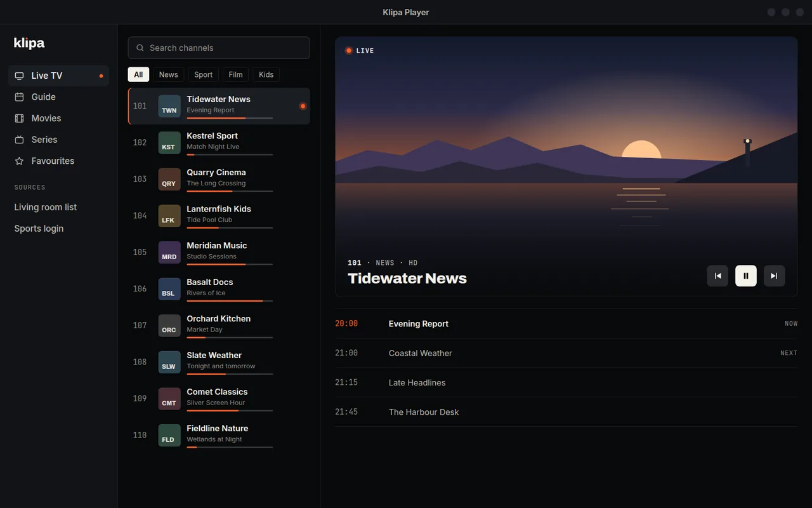Viewport: 812px width, 508px height.
Task: Go to Movies section
Action: point(58,118)
